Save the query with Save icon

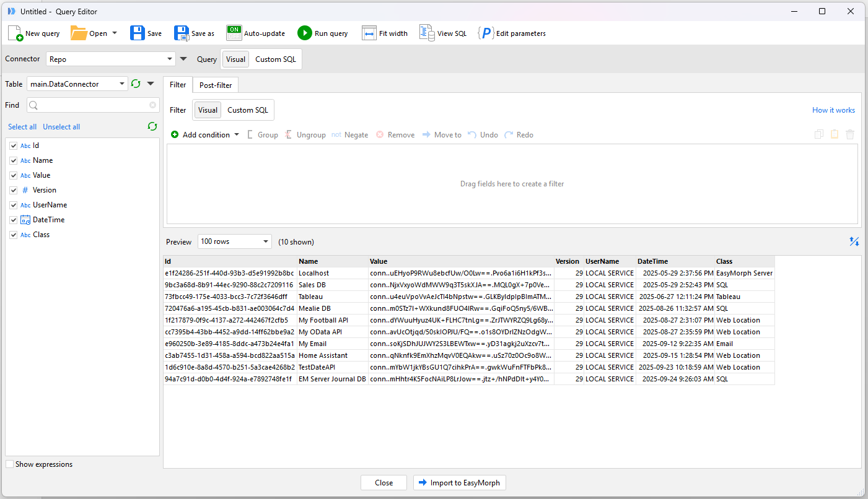pyautogui.click(x=137, y=33)
